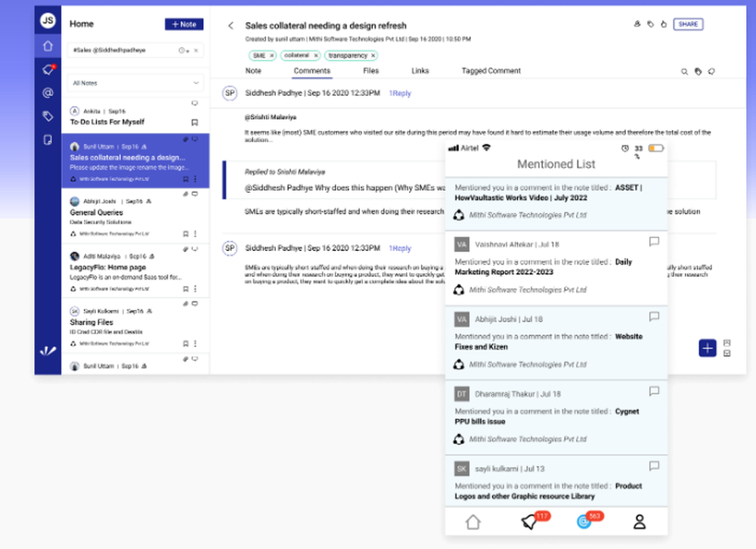
Task: Click the SHARE button
Action: pos(688,24)
